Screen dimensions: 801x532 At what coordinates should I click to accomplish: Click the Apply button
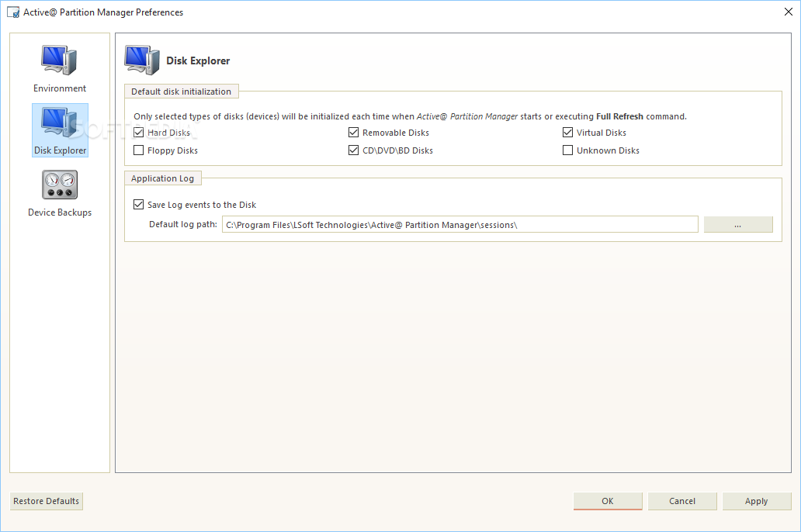pyautogui.click(x=756, y=501)
